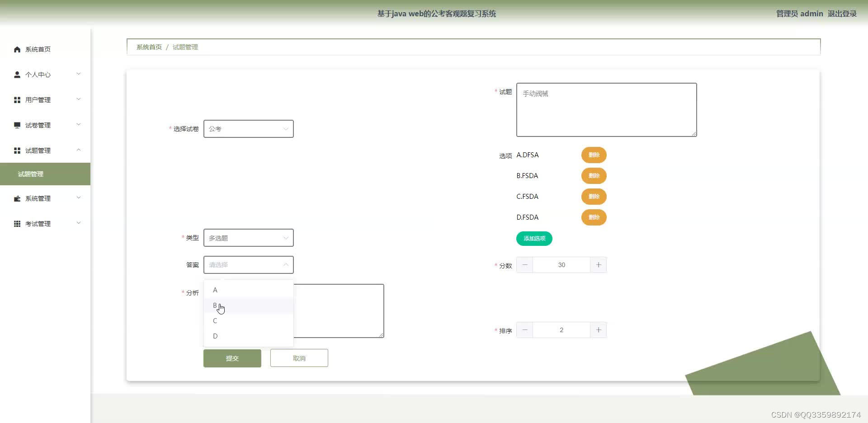868x423 pixels.
Task: Select answer option B in the dropdown
Action: 249,305
